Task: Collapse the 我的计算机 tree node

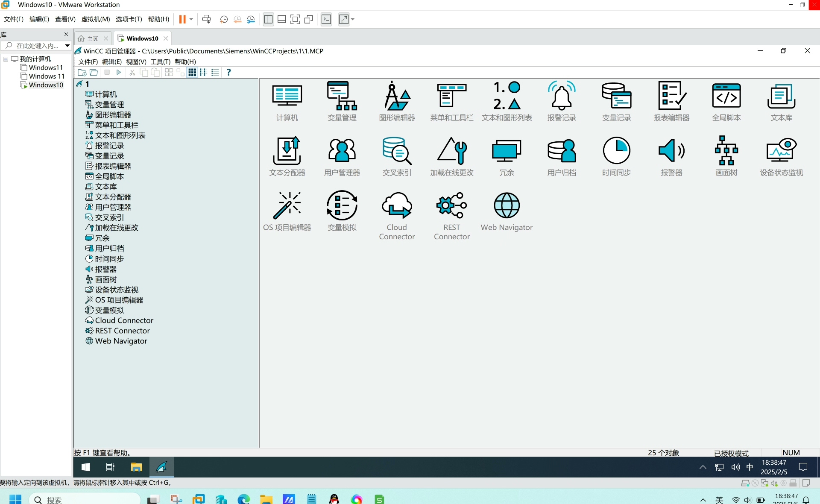Action: pos(6,59)
